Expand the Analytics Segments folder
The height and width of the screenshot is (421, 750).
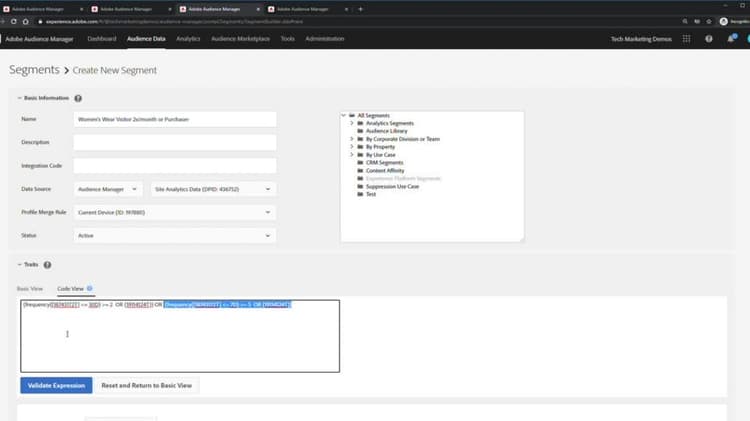[x=352, y=123]
